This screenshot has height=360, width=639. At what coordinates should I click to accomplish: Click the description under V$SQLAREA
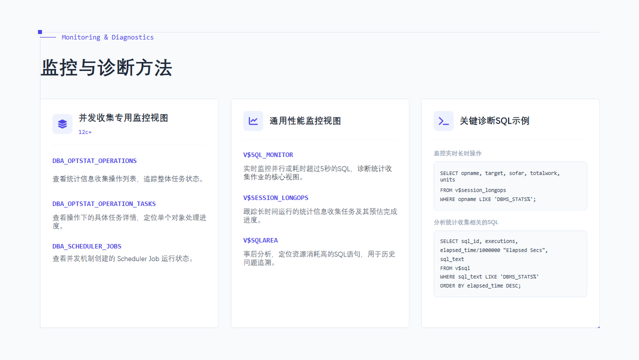[319, 258]
